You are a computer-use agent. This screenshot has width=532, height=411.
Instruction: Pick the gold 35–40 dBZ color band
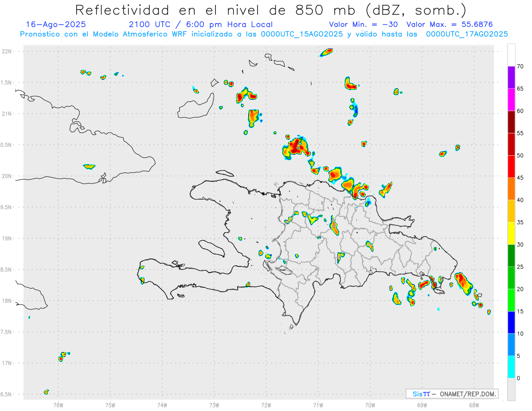[x=511, y=211]
